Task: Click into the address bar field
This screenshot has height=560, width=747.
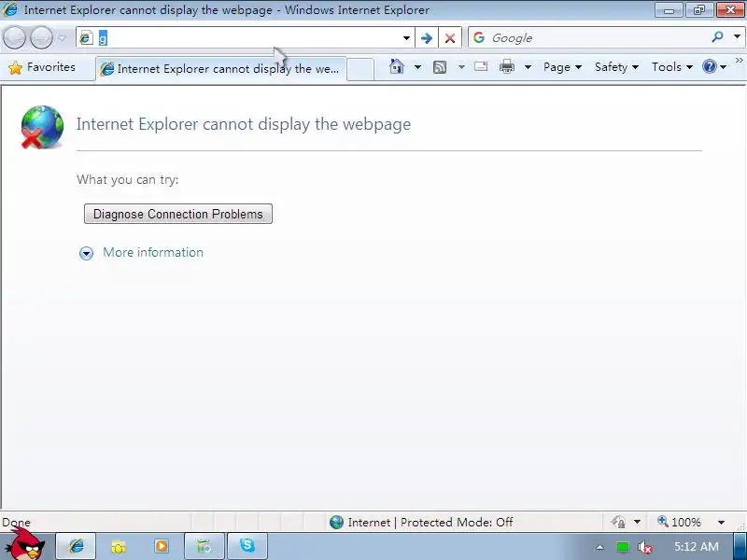Action: [245, 37]
